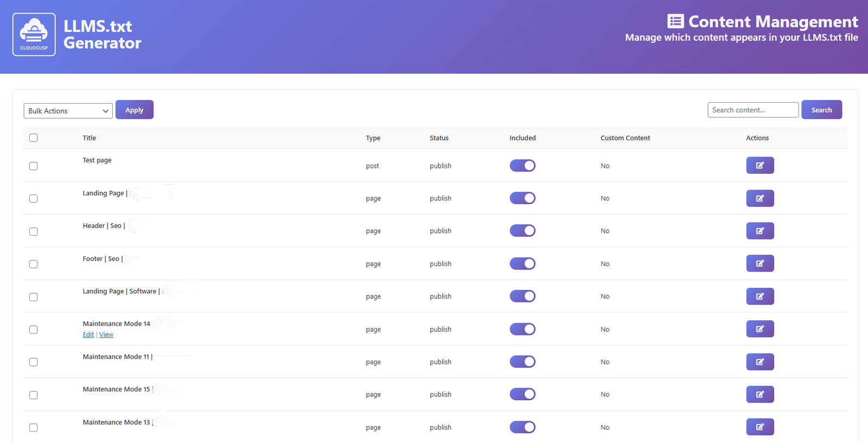Click the CloudCusp logo icon
This screenshot has height=442, width=868.
(34, 35)
